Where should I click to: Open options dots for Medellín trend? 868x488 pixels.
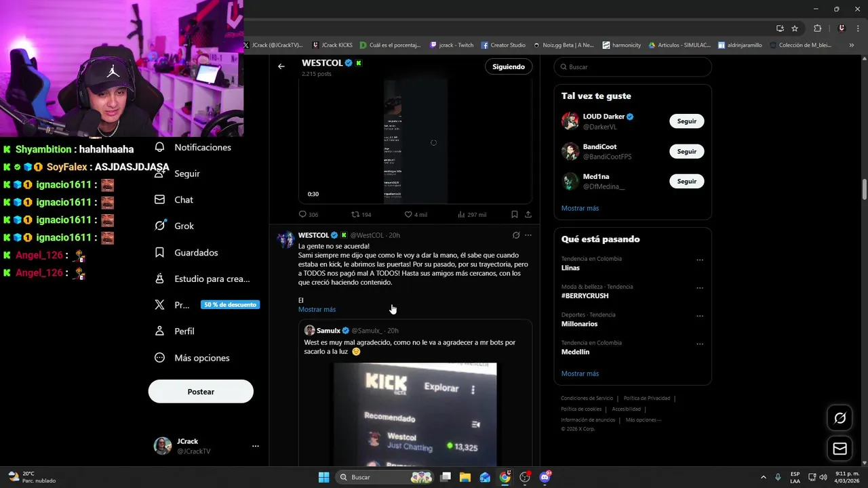700,344
